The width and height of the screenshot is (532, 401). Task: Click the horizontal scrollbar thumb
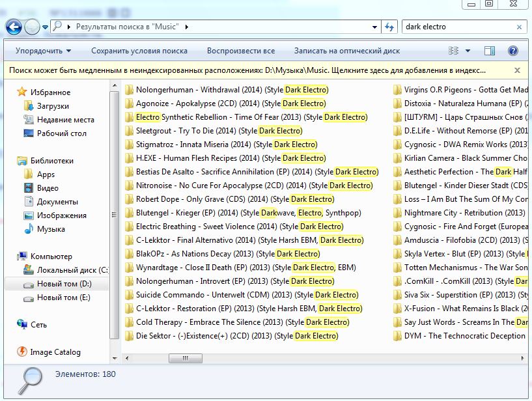185,358
